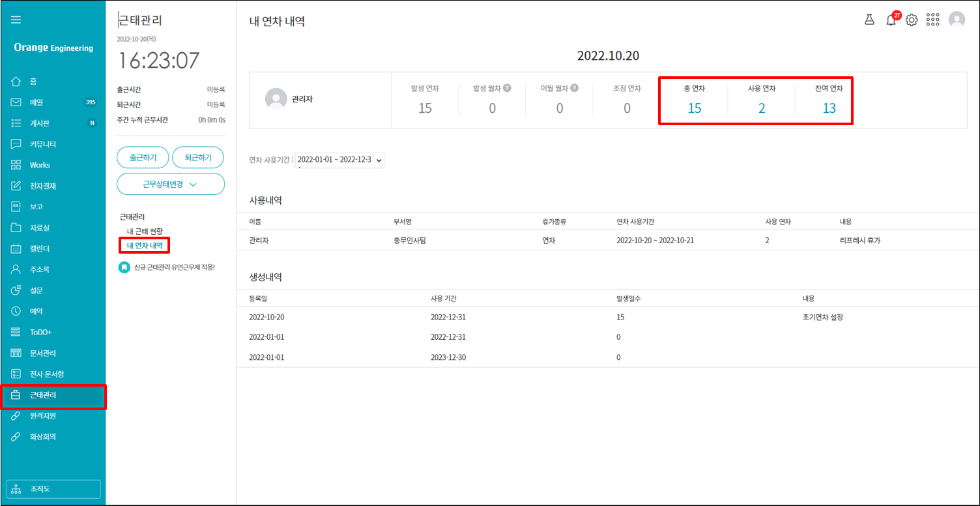Screen dimensions: 980x506
Task: Click the notification bell icon
Action: click(x=891, y=20)
